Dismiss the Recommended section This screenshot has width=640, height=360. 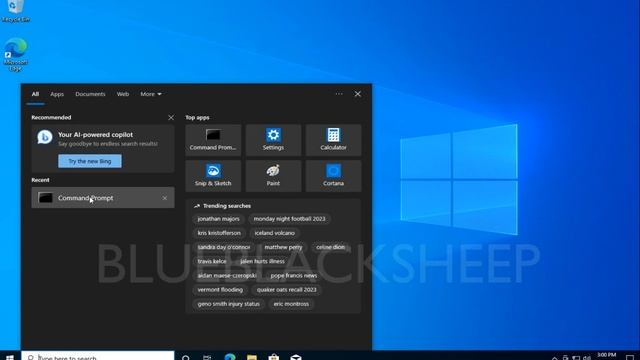click(x=171, y=118)
